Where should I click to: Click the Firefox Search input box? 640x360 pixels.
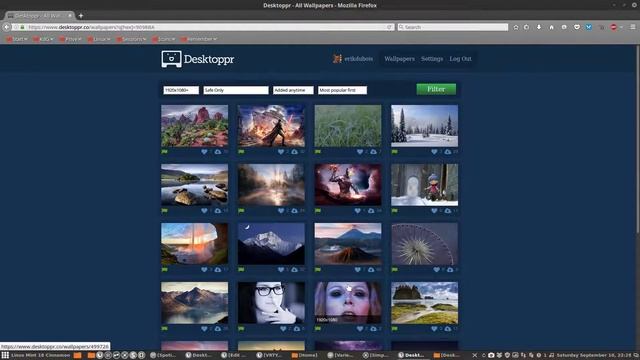tap(453, 27)
